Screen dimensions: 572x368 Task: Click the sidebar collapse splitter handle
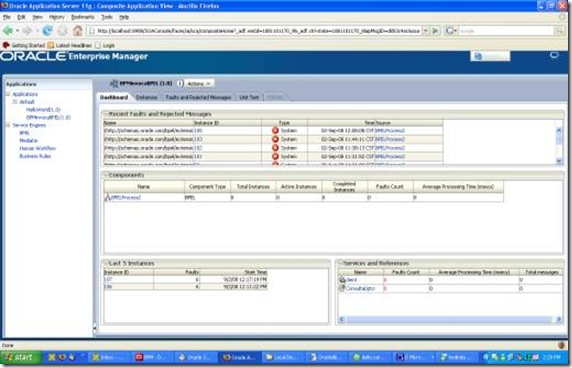[94, 328]
